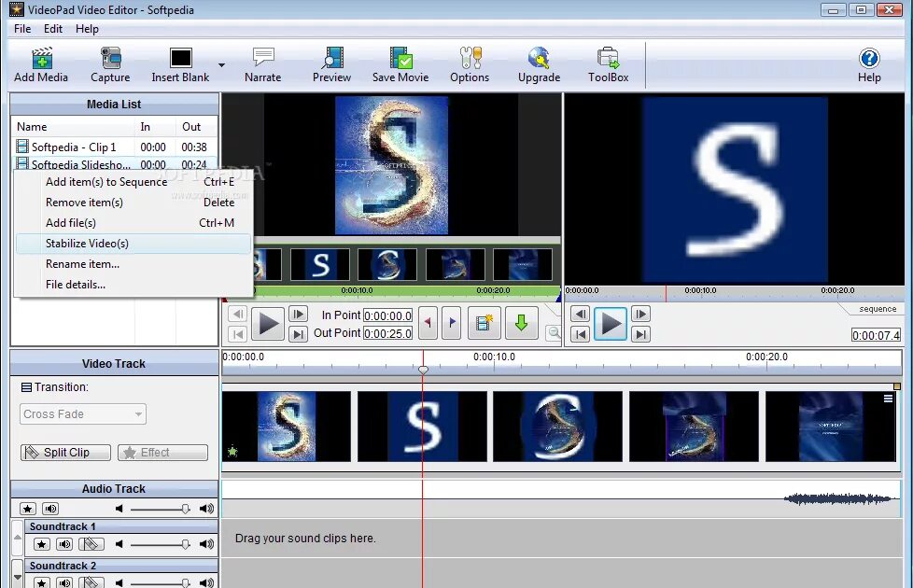This screenshot has width=913, height=588.
Task: Toggle Soundtrack 1 mute speaker button
Action: click(x=64, y=544)
